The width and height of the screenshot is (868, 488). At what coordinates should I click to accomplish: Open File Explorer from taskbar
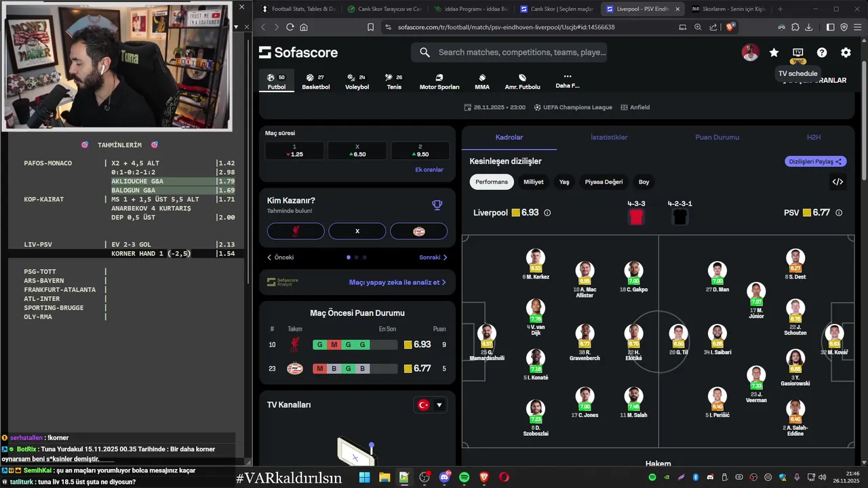[384, 477]
